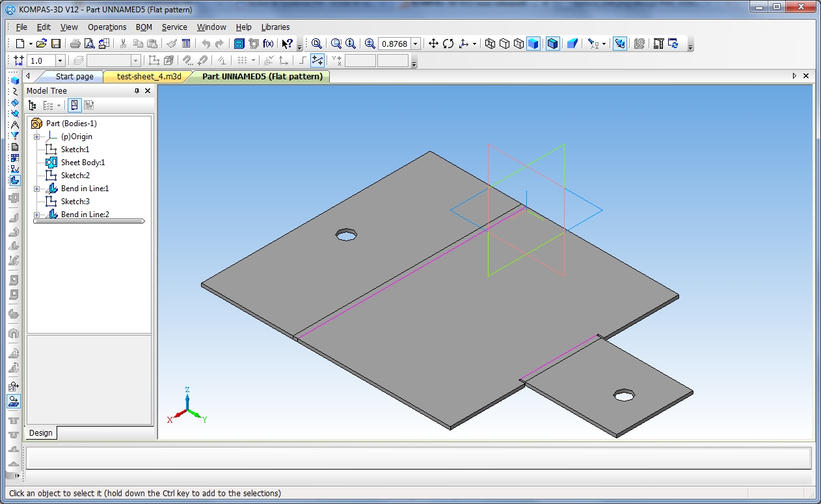Toggle Shaded with edges display mode
This screenshot has height=504, width=821.
(552, 44)
